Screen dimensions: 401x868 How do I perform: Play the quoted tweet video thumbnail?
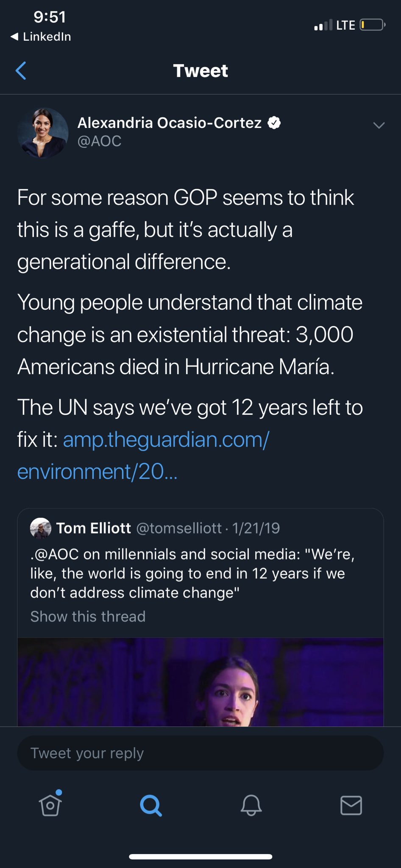pyautogui.click(x=200, y=682)
